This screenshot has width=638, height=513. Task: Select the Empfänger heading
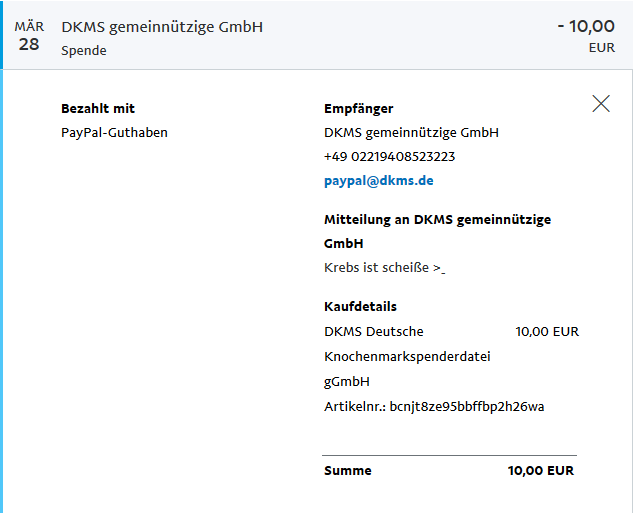pos(358,109)
